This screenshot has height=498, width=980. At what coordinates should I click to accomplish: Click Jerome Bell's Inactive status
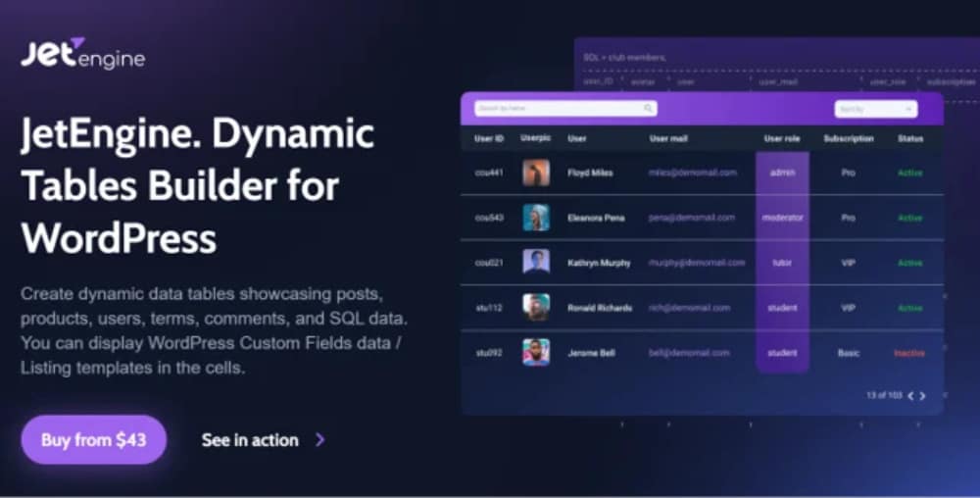[909, 353]
